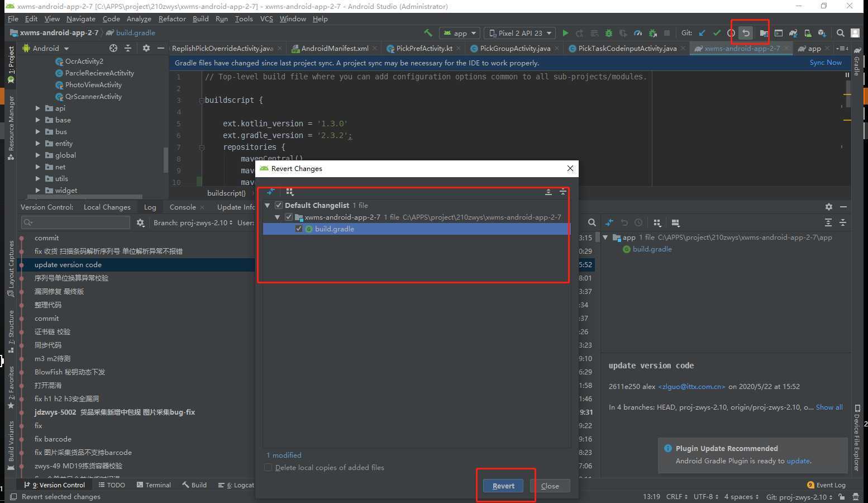Open Search Everywhere magnifier icon
The image size is (868, 503).
point(840,33)
